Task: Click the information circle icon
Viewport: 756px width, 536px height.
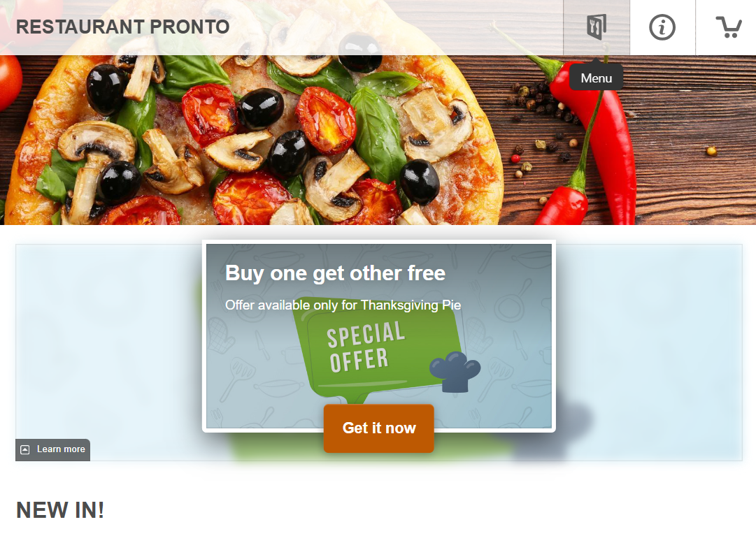Action: (x=662, y=27)
